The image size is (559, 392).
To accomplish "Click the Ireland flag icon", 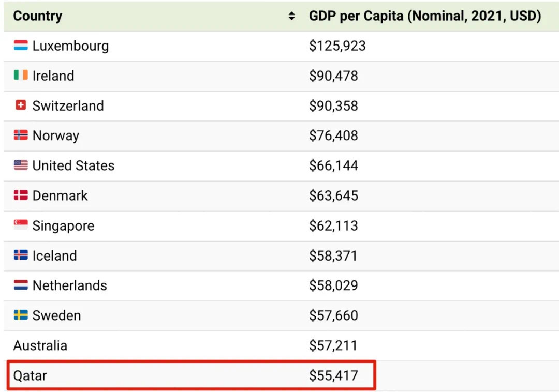I will pos(21,76).
